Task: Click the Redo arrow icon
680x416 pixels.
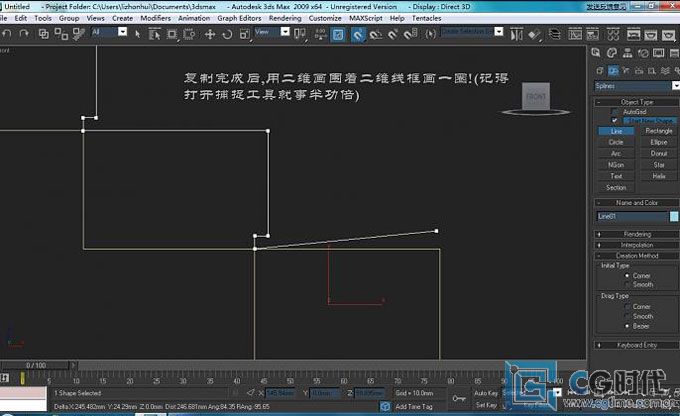Action: pyautogui.click(x=24, y=34)
